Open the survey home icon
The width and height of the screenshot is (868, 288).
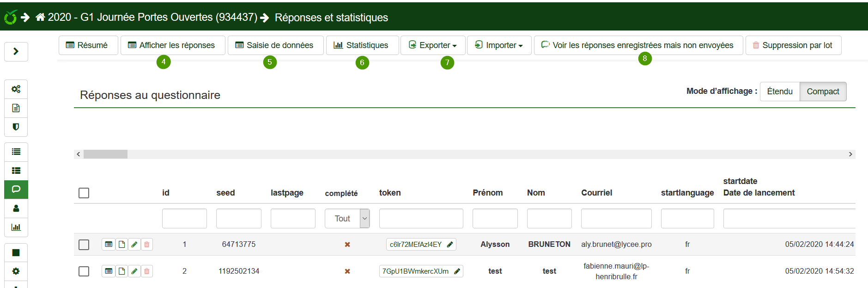pos(40,17)
